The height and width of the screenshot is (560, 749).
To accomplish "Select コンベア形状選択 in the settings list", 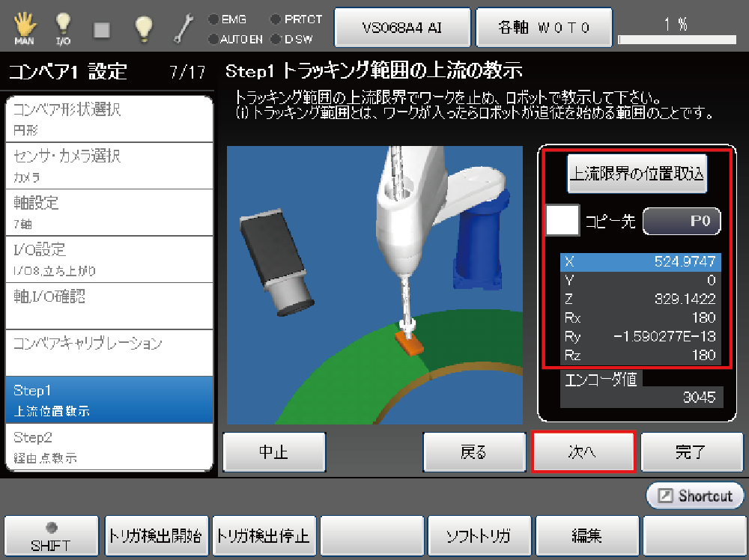I will point(109,118).
